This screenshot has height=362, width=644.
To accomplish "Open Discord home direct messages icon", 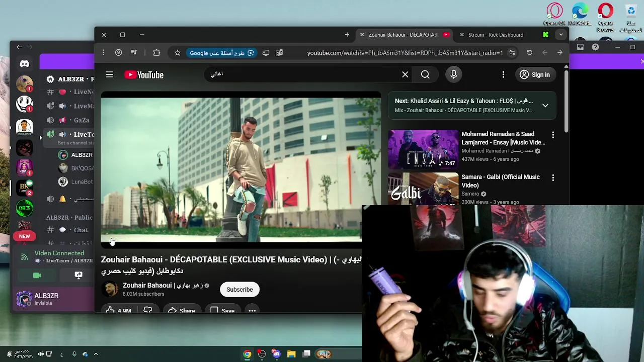I will point(24,64).
